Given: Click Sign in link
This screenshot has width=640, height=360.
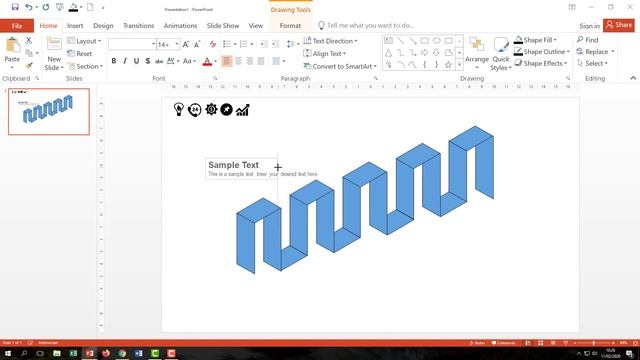Looking at the screenshot, I should tap(589, 26).
